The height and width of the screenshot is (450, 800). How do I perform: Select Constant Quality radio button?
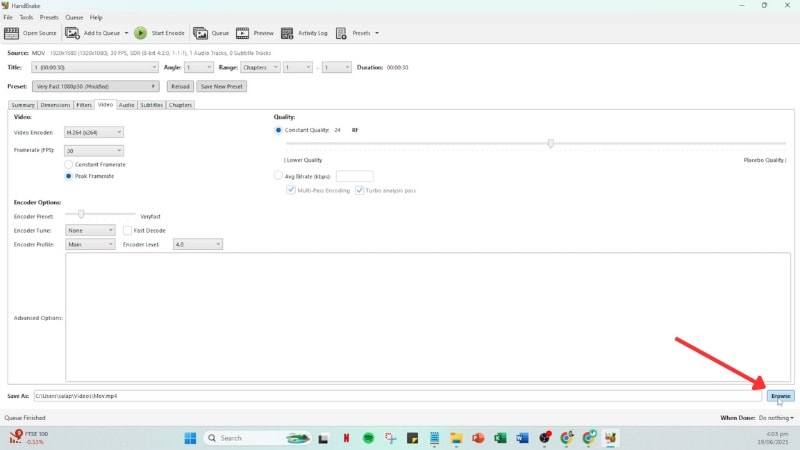click(x=278, y=130)
